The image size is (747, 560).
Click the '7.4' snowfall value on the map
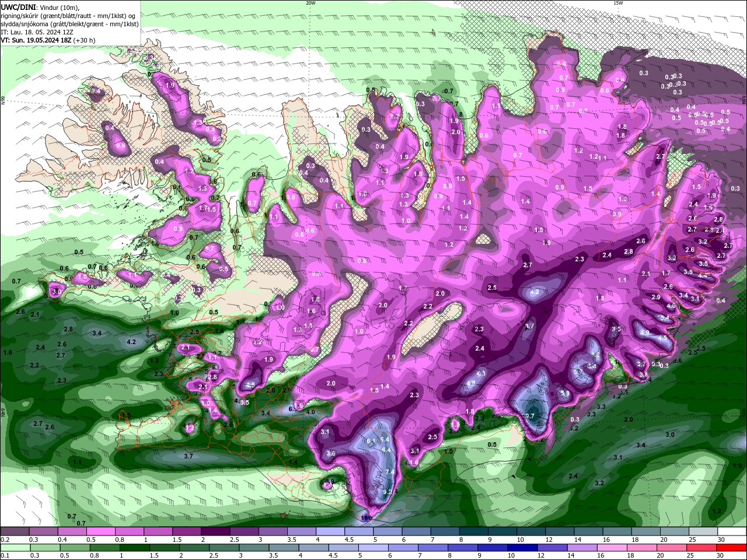[x=390, y=472]
